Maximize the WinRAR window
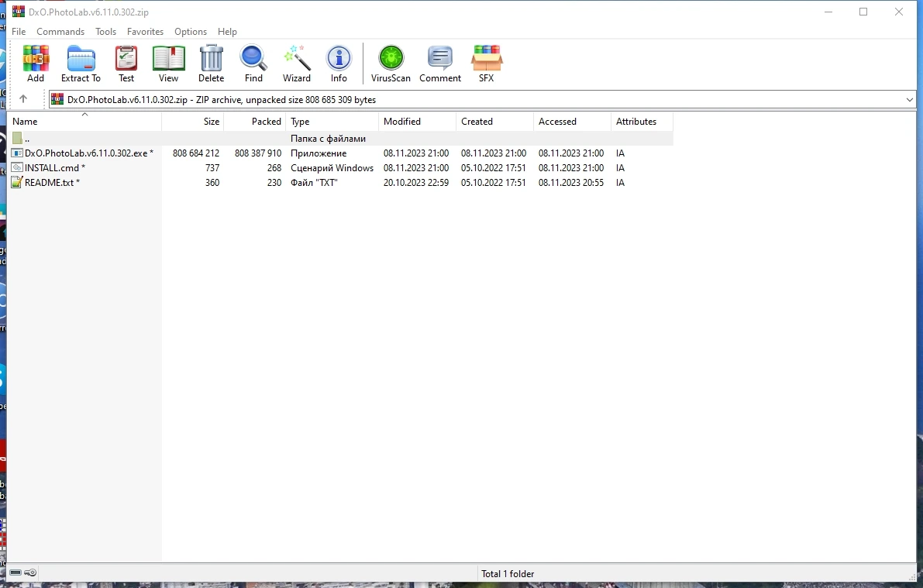 (863, 12)
